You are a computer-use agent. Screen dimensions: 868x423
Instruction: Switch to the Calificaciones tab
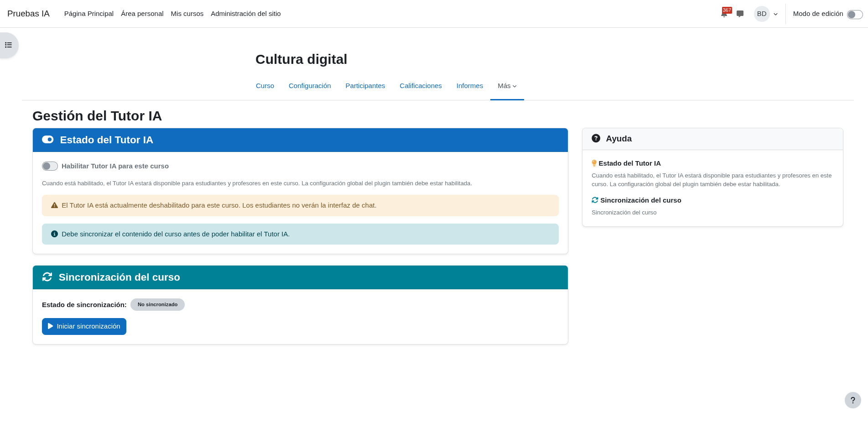coord(421,86)
